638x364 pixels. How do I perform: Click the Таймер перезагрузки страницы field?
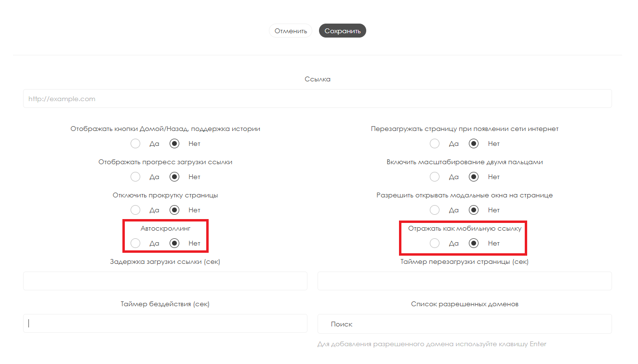click(465, 281)
